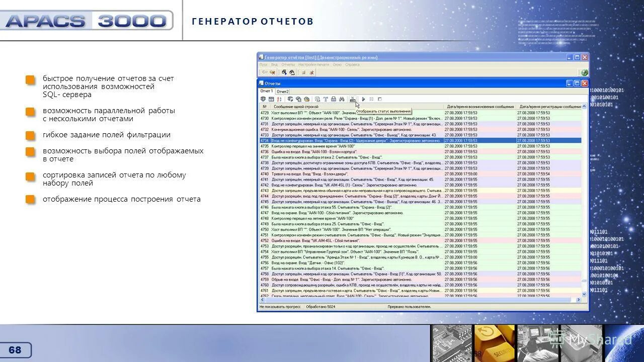Select row 4759 Обрыв на входе
This screenshot has height=362, width=644.
click(420, 280)
